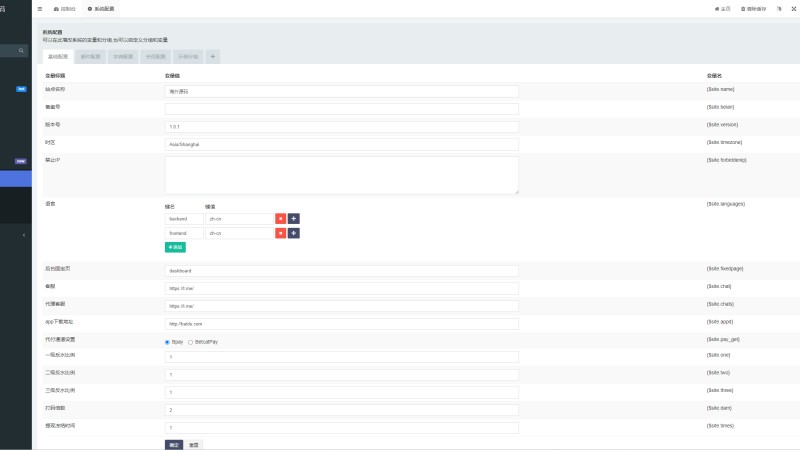This screenshot has width=800, height=450.
Task: Click the {$site.languages} variable text
Action: coord(726,204)
